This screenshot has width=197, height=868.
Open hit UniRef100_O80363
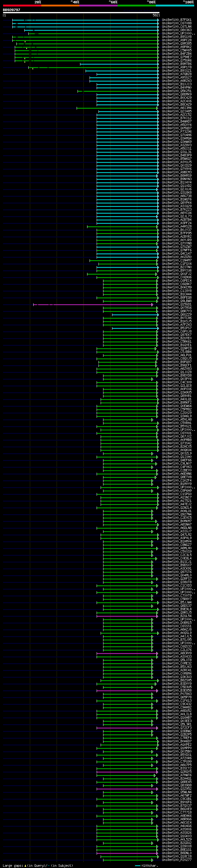tap(176, 30)
